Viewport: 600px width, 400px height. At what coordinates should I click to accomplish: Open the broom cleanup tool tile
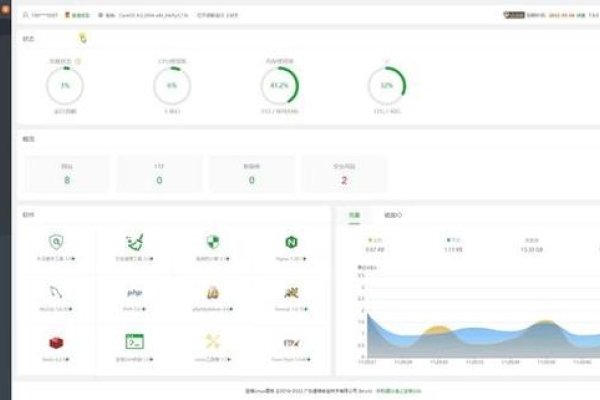click(134, 242)
